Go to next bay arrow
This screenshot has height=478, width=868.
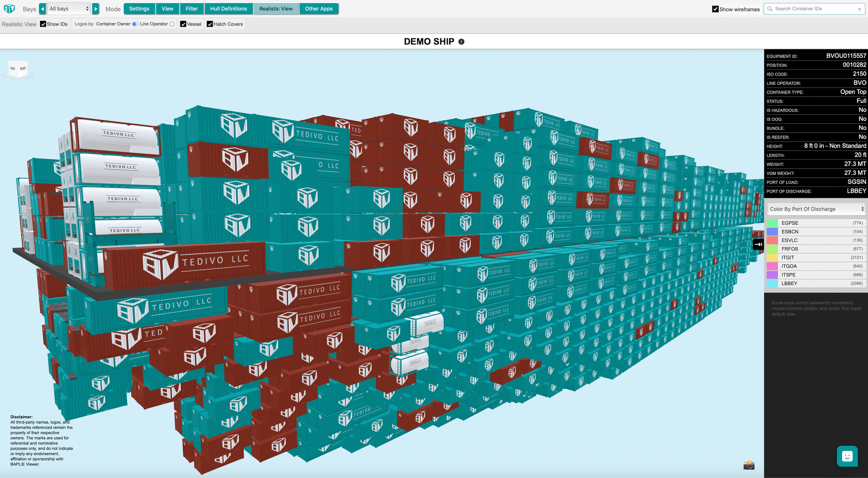pyautogui.click(x=96, y=9)
